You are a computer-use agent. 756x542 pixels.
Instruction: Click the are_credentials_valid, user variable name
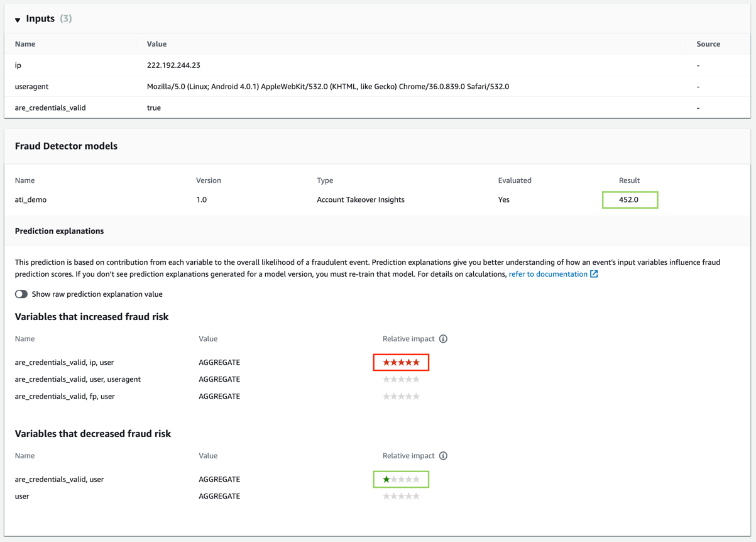pos(59,480)
